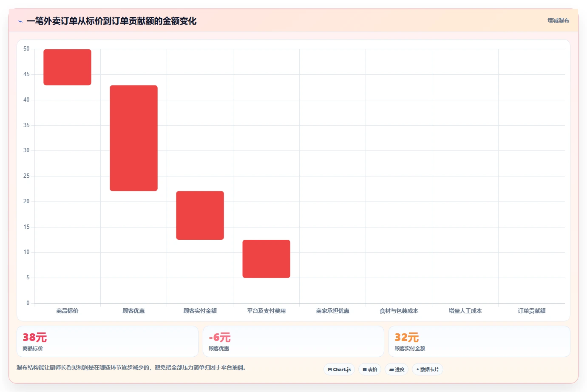Select the Chart.js pill button
This screenshot has width=587, height=392.
(x=339, y=369)
